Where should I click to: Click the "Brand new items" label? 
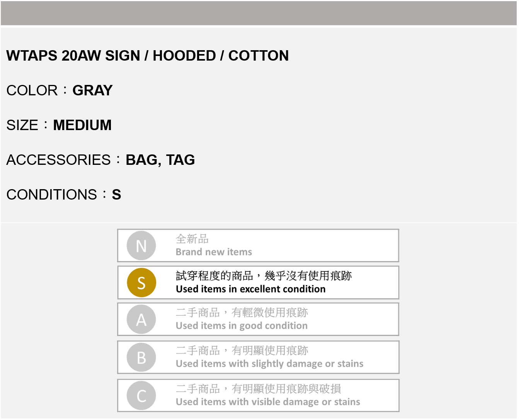(x=214, y=252)
